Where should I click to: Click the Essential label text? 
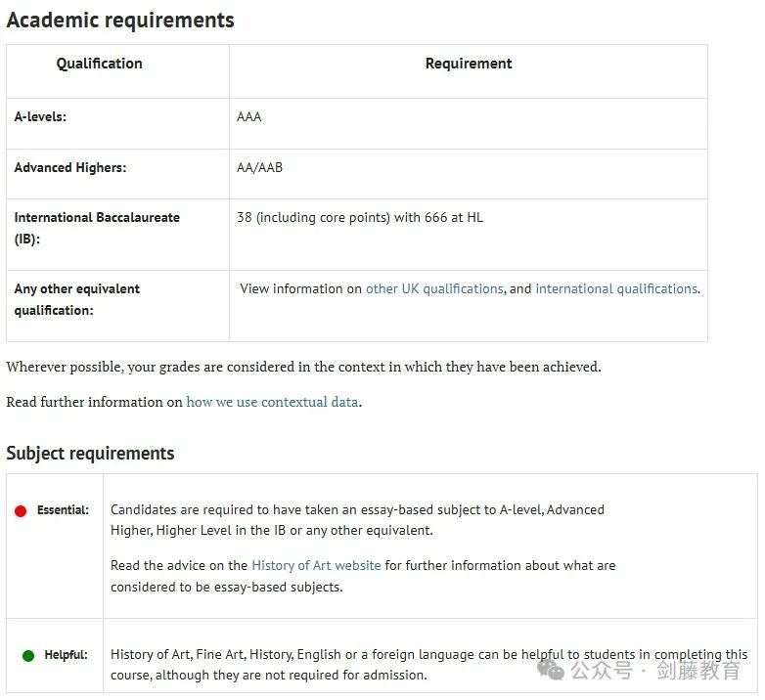[x=63, y=510]
